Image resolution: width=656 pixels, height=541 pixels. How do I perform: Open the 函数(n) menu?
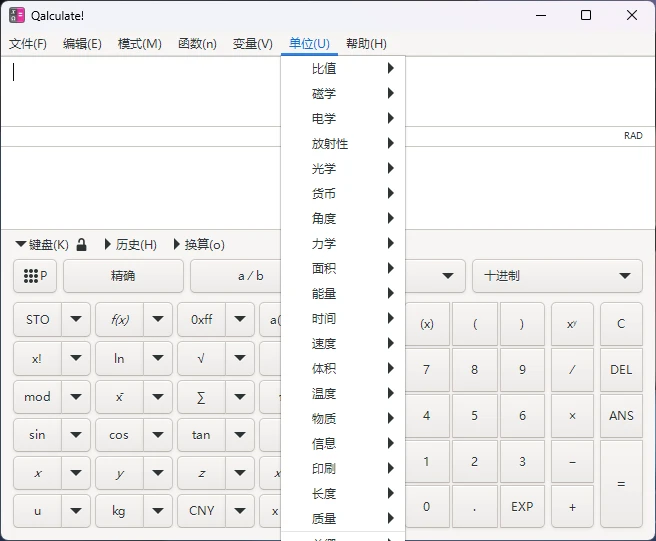coord(197,44)
